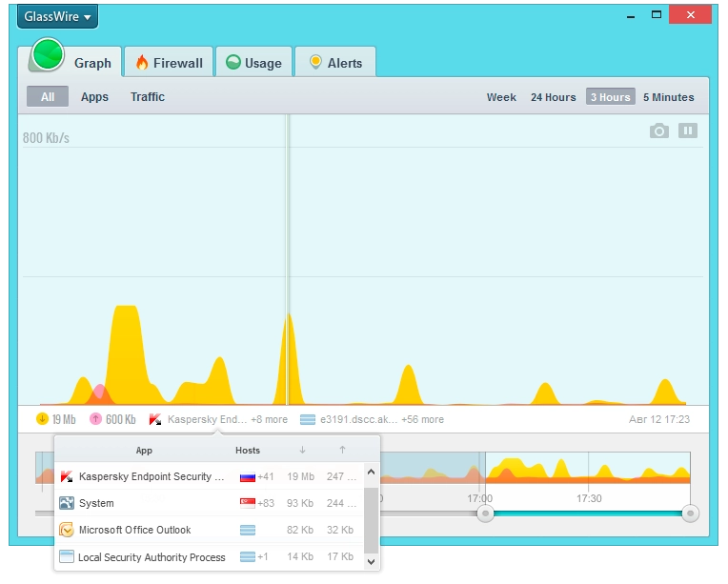The width and height of the screenshot is (728, 584).
Task: Click the 'e3191.dscc.ak...' host label
Action: point(359,419)
